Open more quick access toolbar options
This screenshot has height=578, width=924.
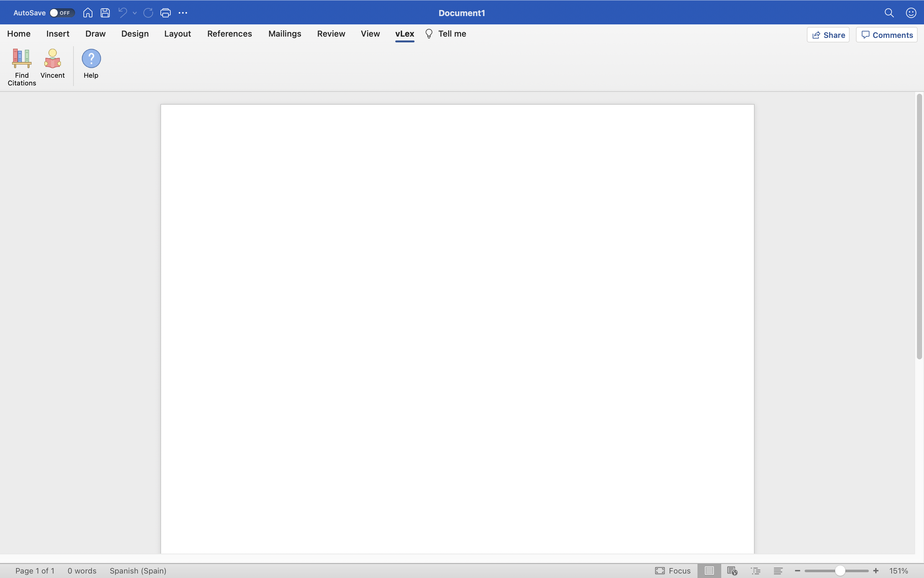[183, 13]
